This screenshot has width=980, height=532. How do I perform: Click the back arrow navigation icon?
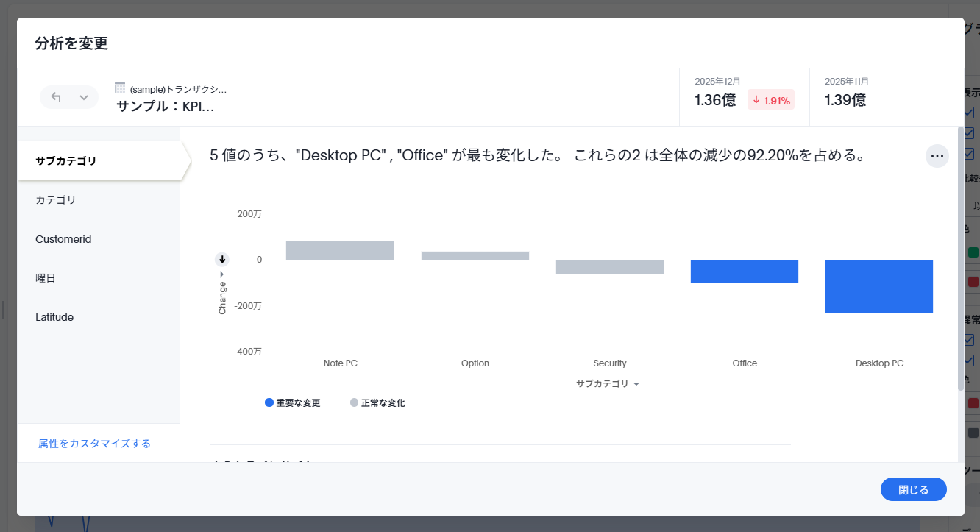pyautogui.click(x=56, y=97)
